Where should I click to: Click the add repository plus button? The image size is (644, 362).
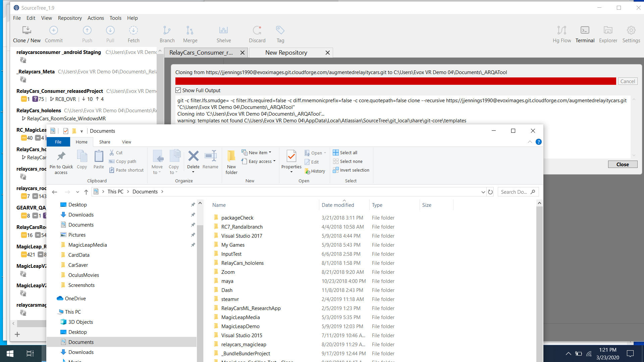click(17, 334)
